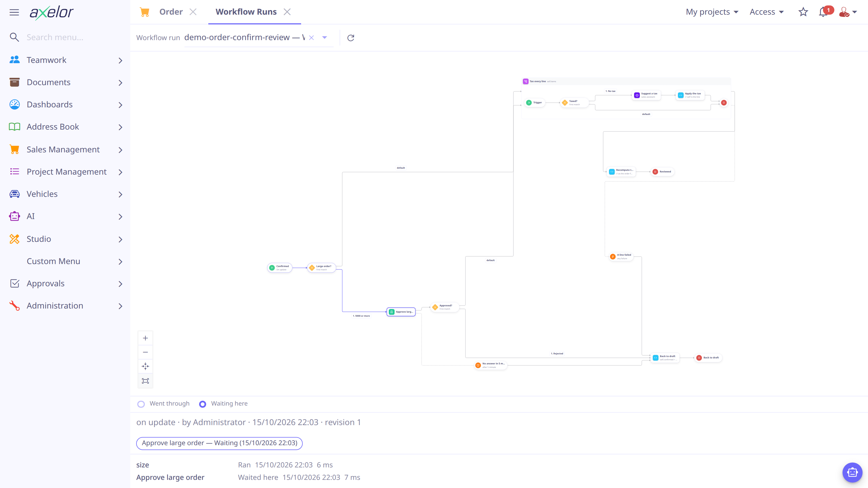Toggle the hamburger sidebar menu
Screen dimensions: 868x488
(x=14, y=12)
